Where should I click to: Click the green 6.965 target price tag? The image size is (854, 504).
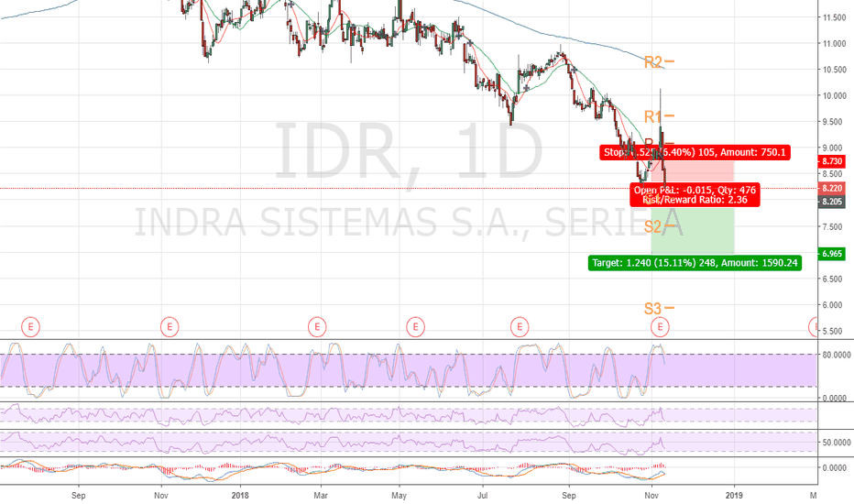point(832,254)
